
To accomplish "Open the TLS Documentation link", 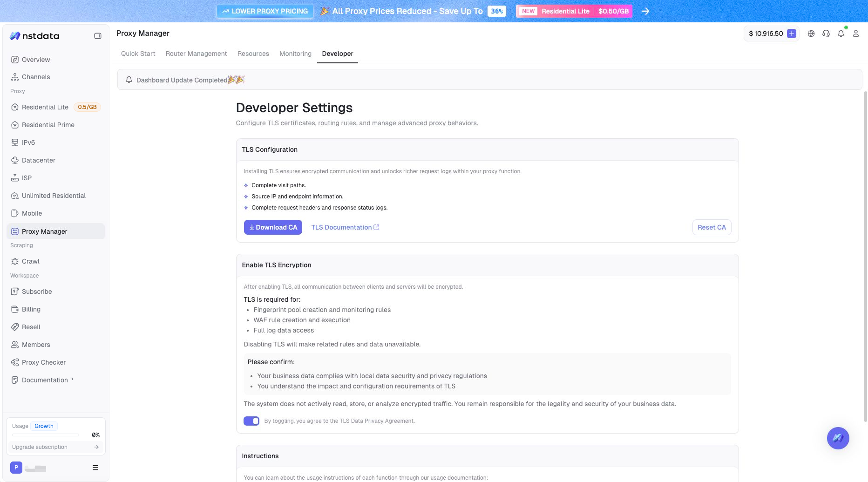I will pos(345,227).
